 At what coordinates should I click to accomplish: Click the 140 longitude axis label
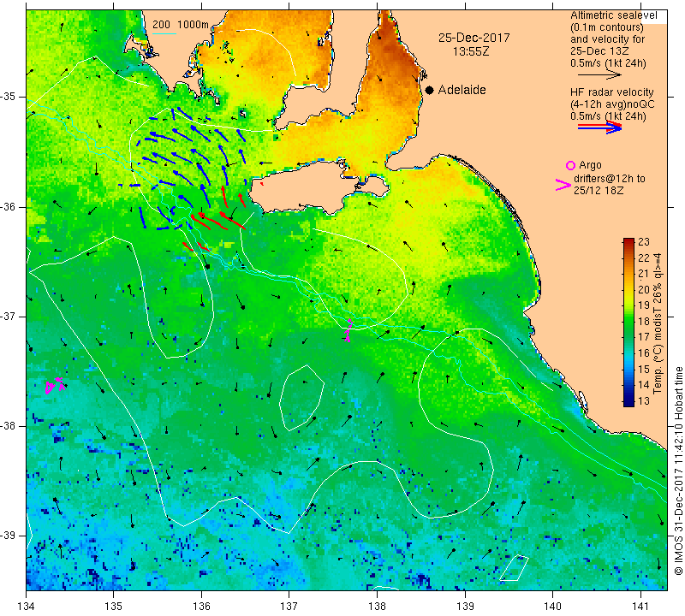pos(552,606)
